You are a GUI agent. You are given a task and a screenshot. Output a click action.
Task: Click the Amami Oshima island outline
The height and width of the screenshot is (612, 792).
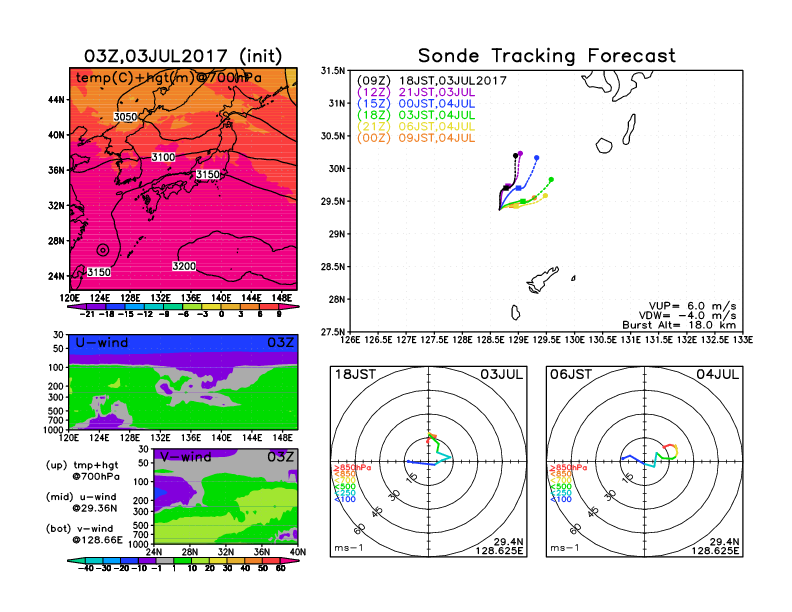tap(542, 280)
